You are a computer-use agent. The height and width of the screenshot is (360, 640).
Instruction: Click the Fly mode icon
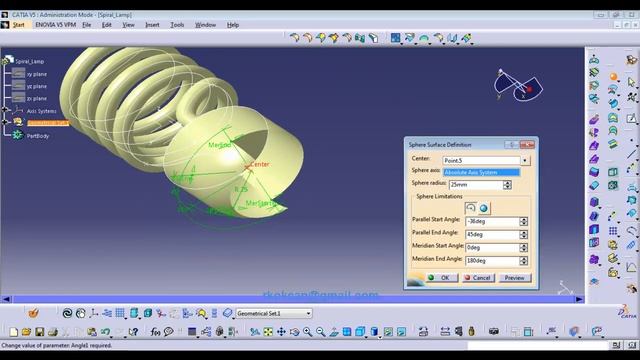[x=255, y=332]
